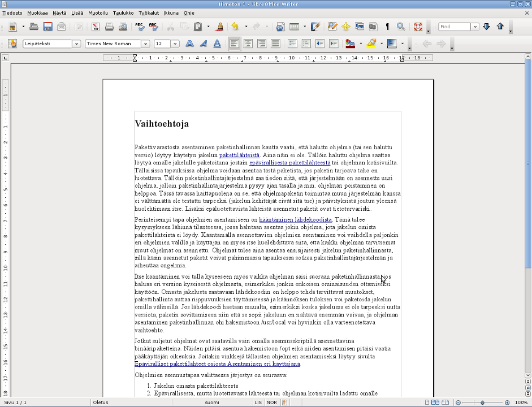Open the Navigator star icon

(345, 27)
